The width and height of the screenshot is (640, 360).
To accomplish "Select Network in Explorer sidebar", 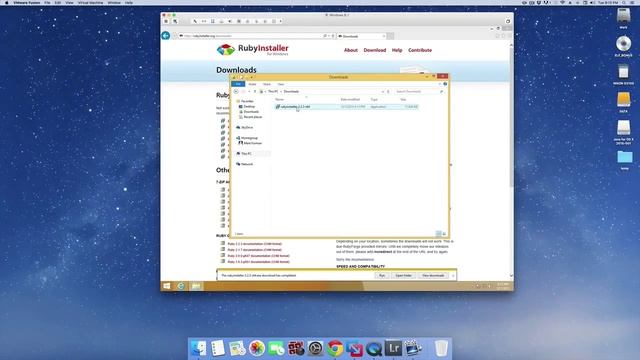I will (x=247, y=164).
